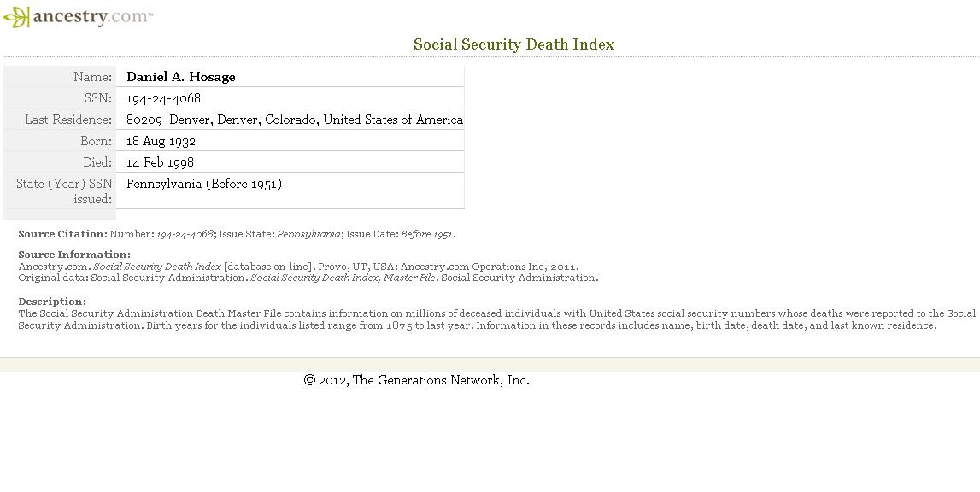Click italic Social Security Death Index, Master File

point(343,278)
